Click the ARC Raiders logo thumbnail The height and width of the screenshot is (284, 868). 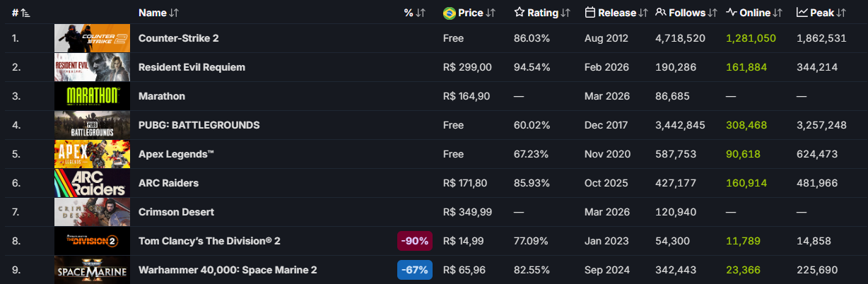click(93, 183)
